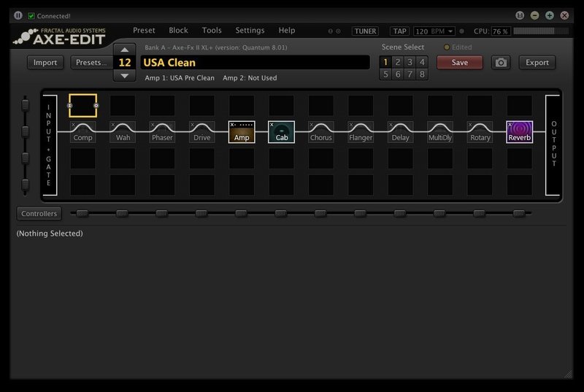
Task: Select scene 3
Action: tap(410, 62)
